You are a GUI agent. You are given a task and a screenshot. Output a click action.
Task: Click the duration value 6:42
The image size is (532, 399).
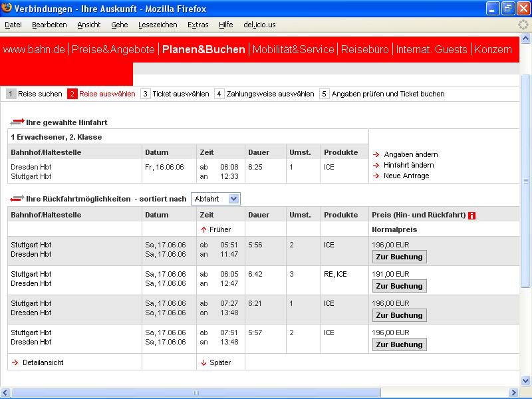tap(255, 274)
